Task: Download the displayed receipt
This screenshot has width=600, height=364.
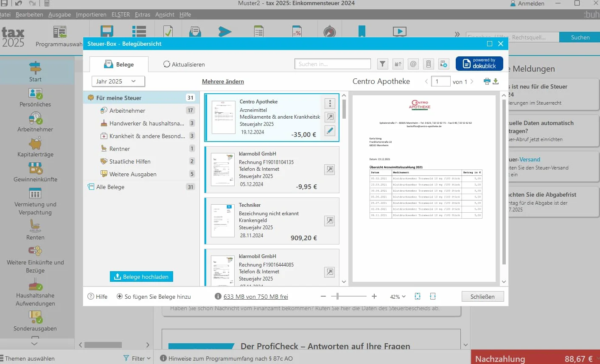Action: [x=496, y=81]
